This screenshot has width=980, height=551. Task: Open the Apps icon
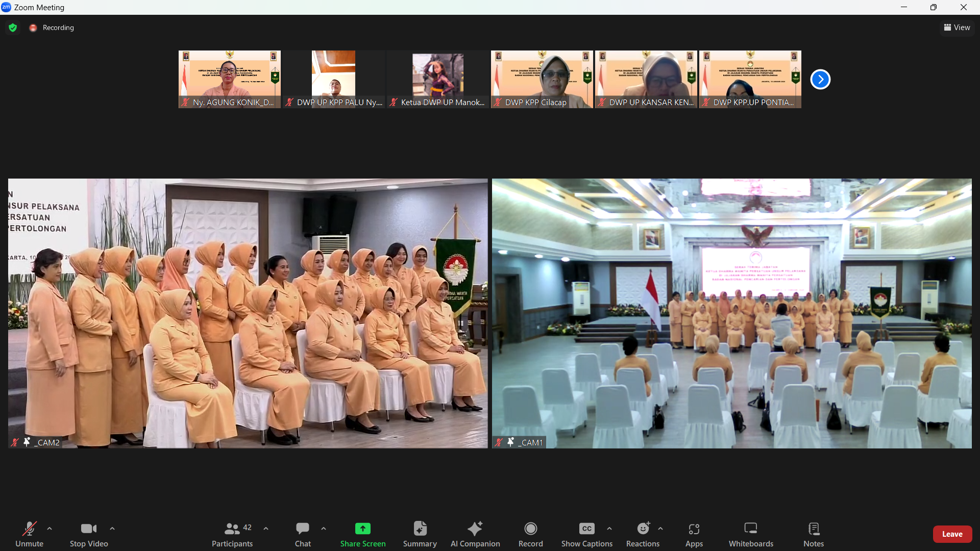pyautogui.click(x=694, y=529)
